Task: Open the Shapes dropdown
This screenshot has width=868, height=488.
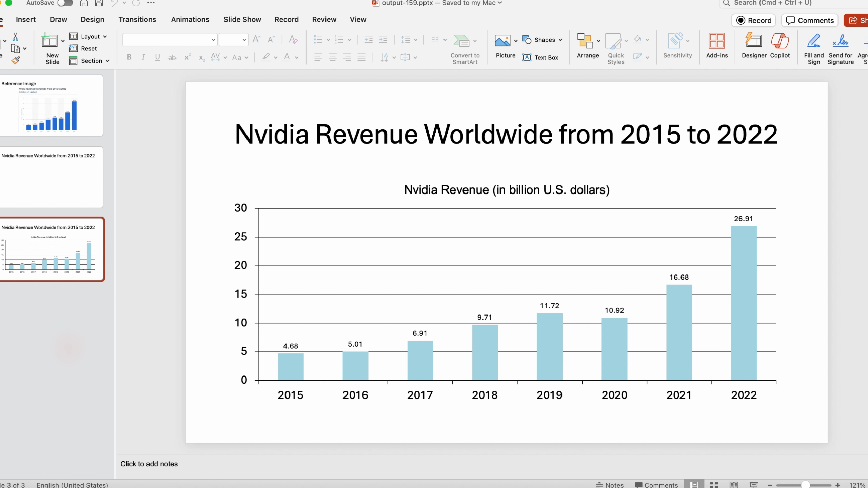Action: (542, 40)
